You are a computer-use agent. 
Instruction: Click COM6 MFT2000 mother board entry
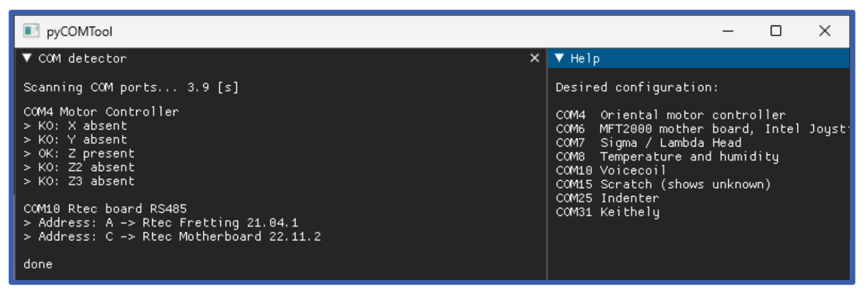coord(699,129)
